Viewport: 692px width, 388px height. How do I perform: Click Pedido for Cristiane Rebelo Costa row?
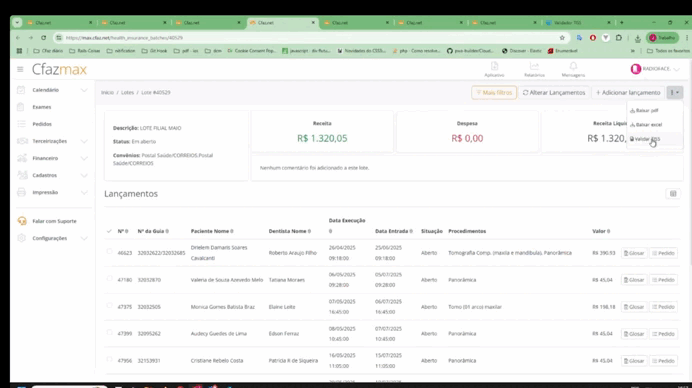[663, 361]
